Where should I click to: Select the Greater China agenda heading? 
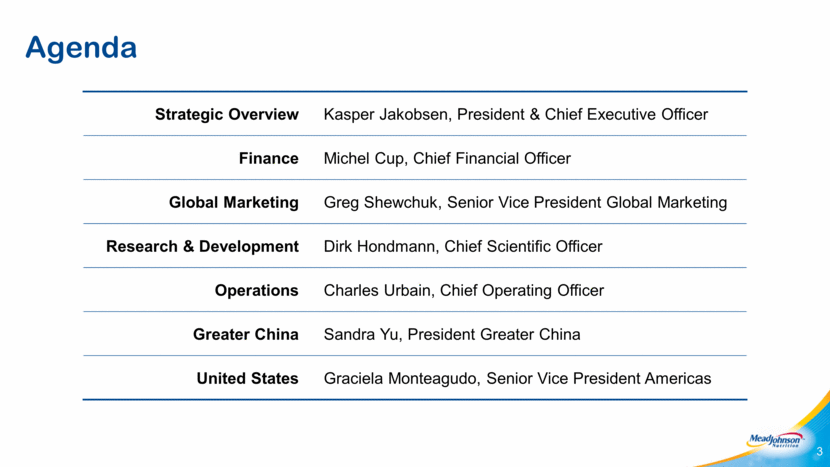[x=246, y=334]
